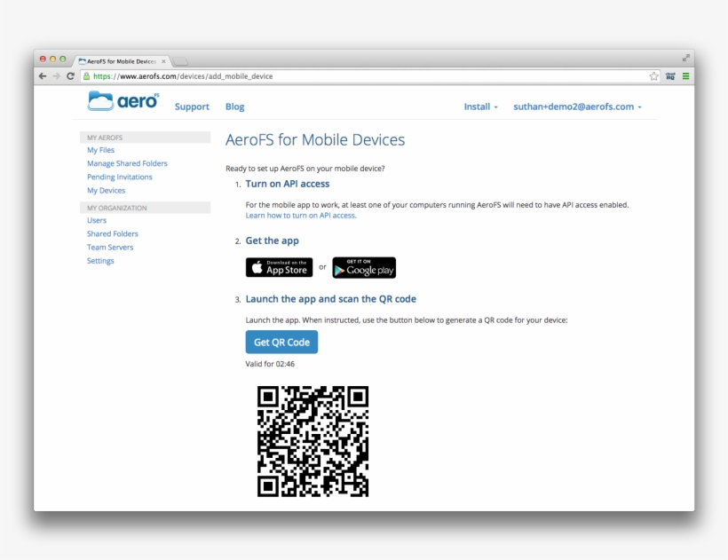Image resolution: width=728 pixels, height=560 pixels.
Task: Open organization Settings
Action: (100, 261)
